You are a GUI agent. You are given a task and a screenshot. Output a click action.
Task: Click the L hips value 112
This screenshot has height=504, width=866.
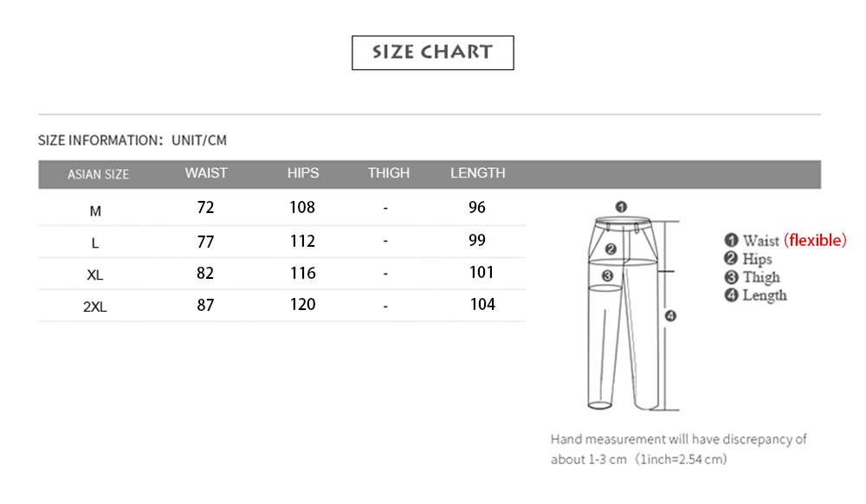click(x=302, y=241)
